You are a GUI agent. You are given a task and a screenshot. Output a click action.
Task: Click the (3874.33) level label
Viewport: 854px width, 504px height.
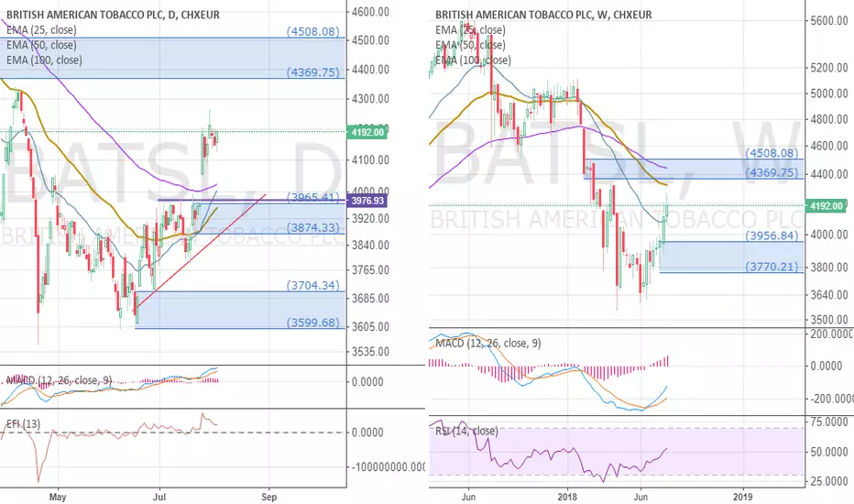(x=313, y=227)
